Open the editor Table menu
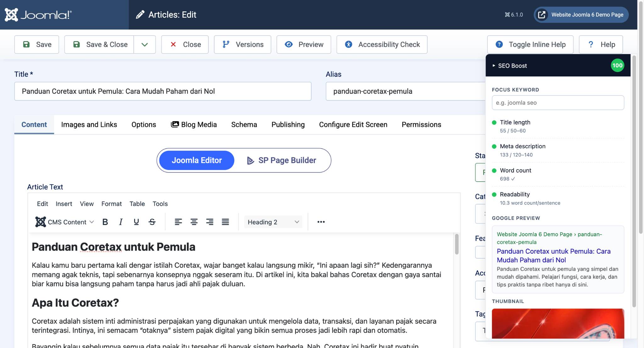Viewport: 644px width, 348px height. [137, 204]
